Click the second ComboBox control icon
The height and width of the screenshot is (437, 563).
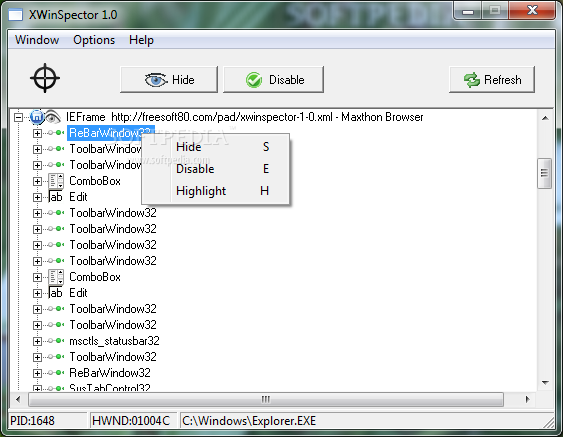(x=56, y=277)
